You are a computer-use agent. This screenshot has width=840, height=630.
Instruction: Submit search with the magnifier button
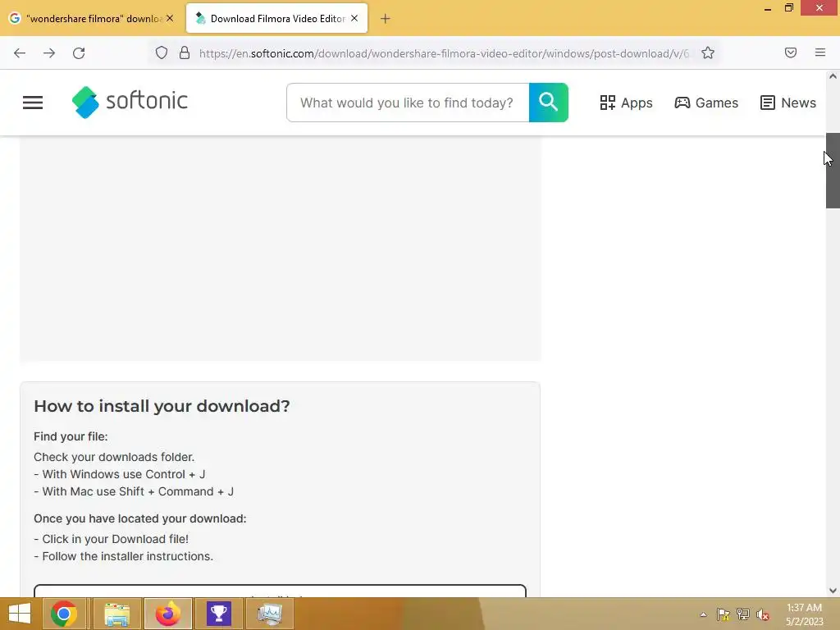pos(549,103)
